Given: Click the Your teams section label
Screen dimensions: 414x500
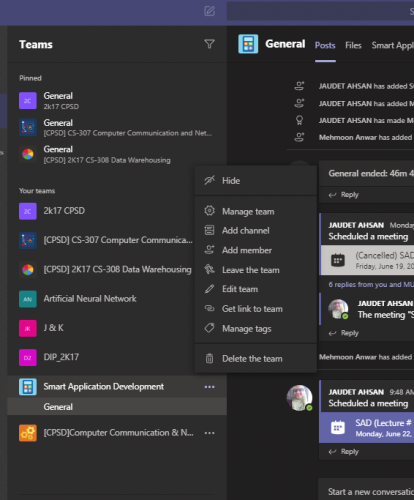Looking at the screenshot, I should pyautogui.click(x=37, y=191).
